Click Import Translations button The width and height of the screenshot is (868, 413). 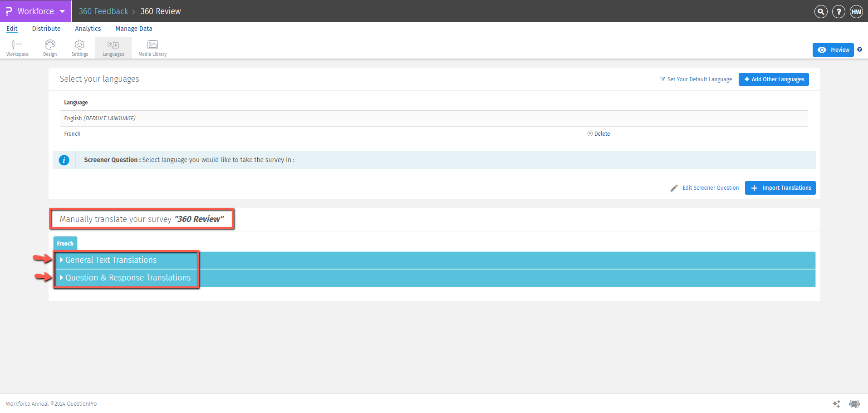[x=780, y=188]
